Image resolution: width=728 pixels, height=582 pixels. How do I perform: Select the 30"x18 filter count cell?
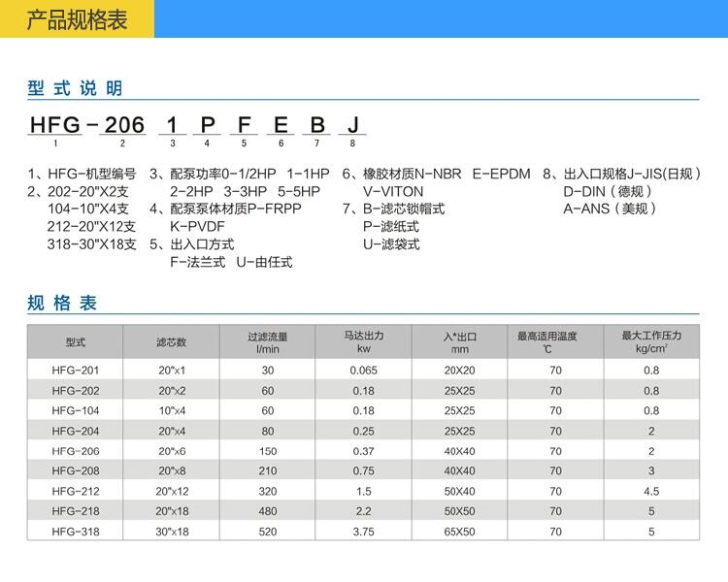tap(171, 532)
